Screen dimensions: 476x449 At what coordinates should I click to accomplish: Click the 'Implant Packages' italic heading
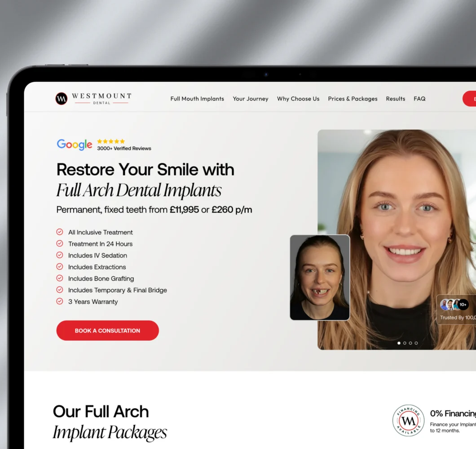pos(110,432)
